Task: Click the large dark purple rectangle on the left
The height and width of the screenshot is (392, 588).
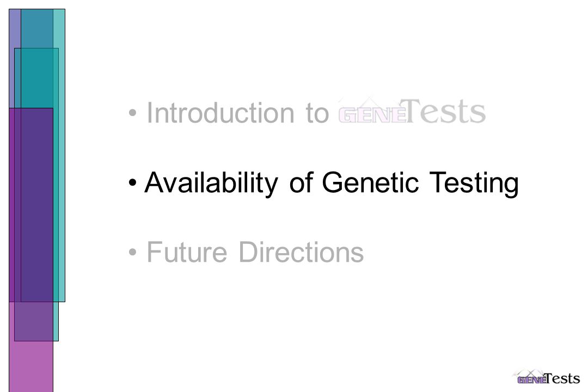Action: click(36, 205)
